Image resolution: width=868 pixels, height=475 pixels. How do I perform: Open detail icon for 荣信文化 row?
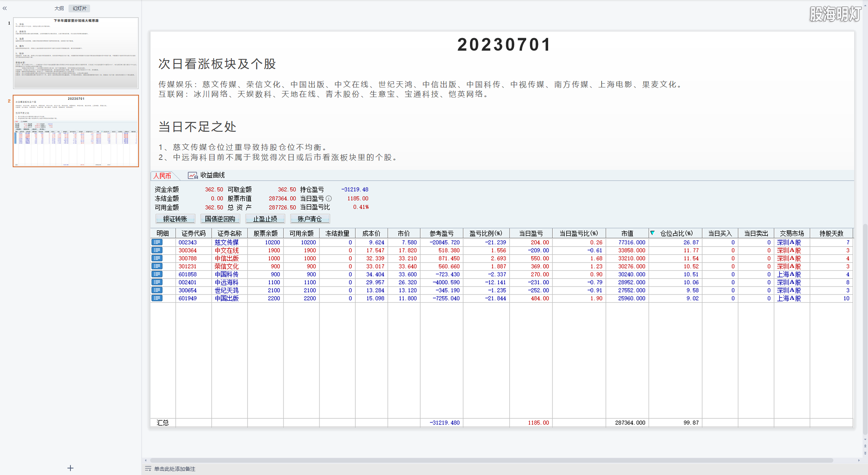click(157, 266)
